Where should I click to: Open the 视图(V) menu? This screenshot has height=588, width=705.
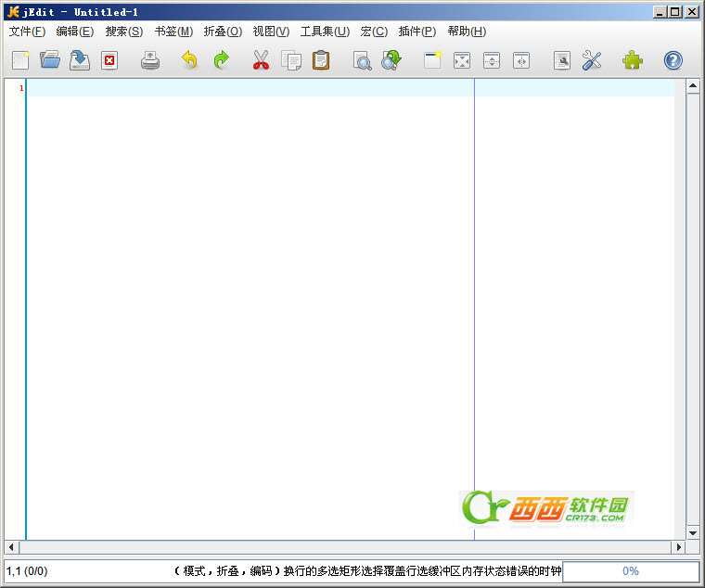click(271, 32)
